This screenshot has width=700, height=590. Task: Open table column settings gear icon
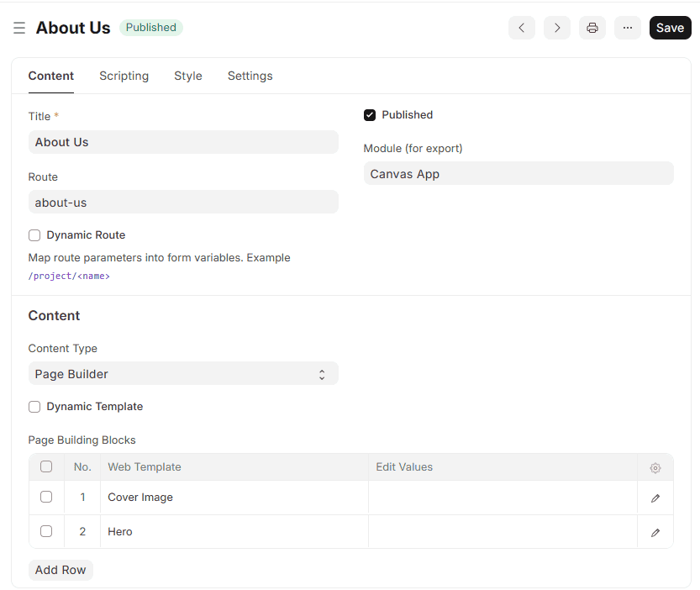coord(655,468)
